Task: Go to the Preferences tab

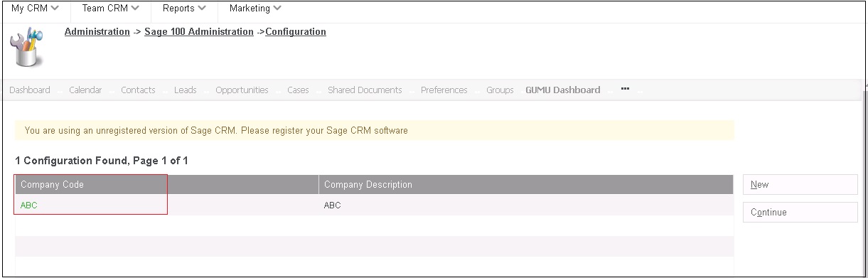Action: [444, 90]
